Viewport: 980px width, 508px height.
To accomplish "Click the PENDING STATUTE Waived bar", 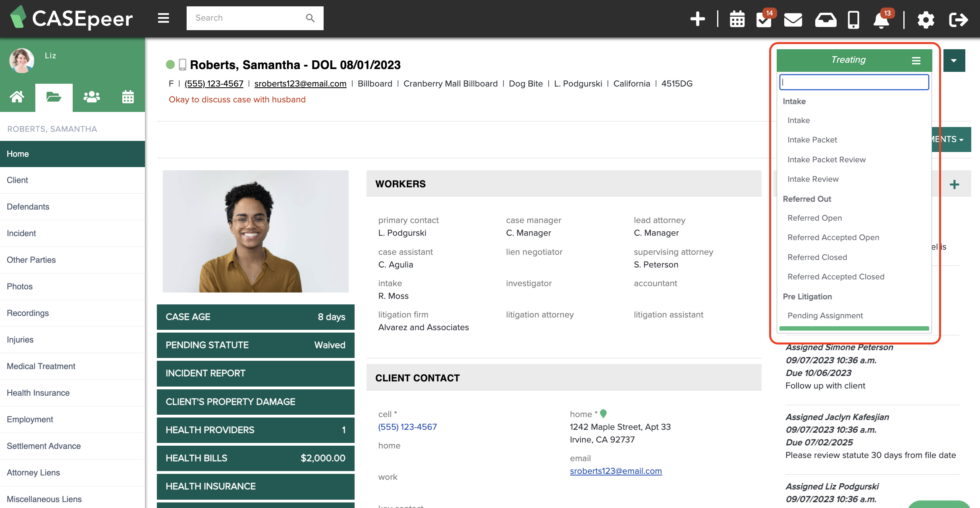I will (255, 345).
